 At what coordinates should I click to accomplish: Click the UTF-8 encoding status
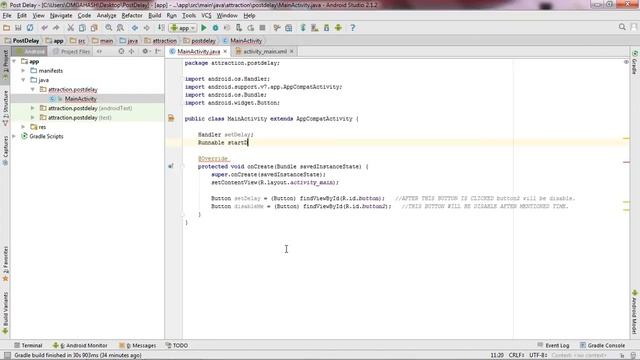(538, 355)
